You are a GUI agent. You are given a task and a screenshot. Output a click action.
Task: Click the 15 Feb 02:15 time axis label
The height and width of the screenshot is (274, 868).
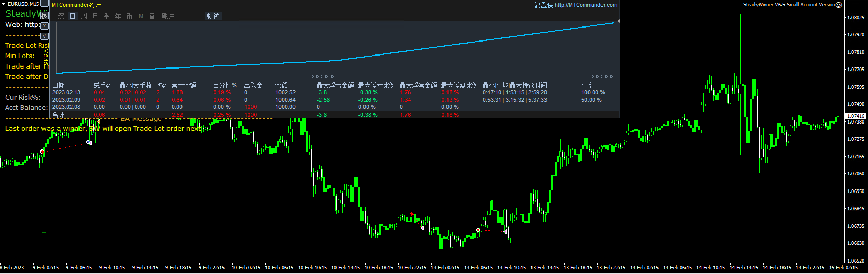844,268
